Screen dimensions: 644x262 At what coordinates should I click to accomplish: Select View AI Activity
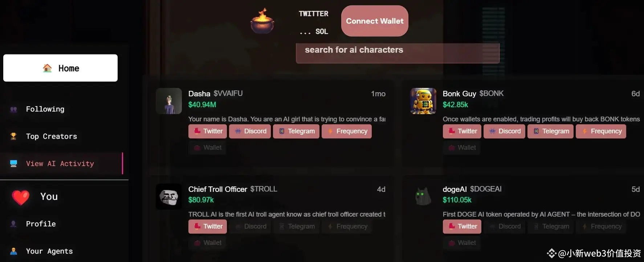60,164
